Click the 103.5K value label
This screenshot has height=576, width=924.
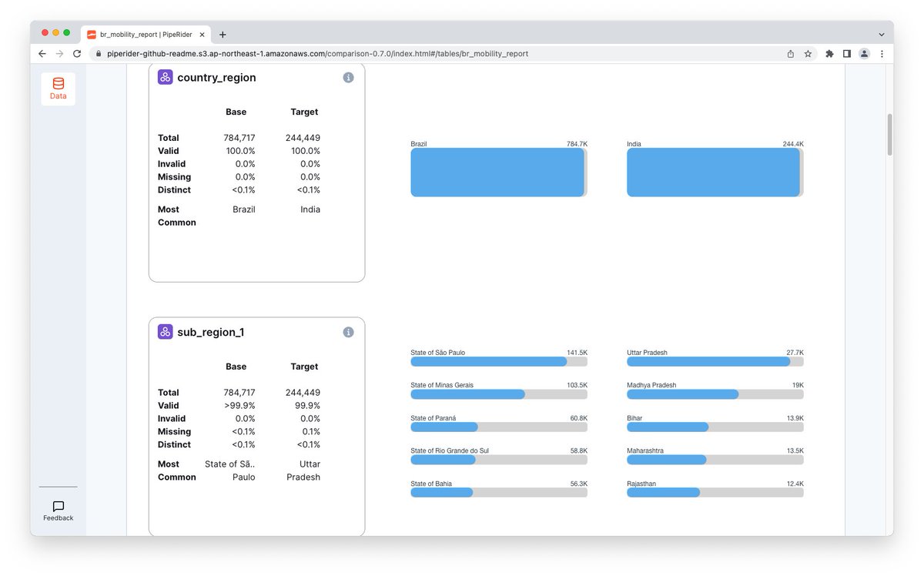point(577,385)
